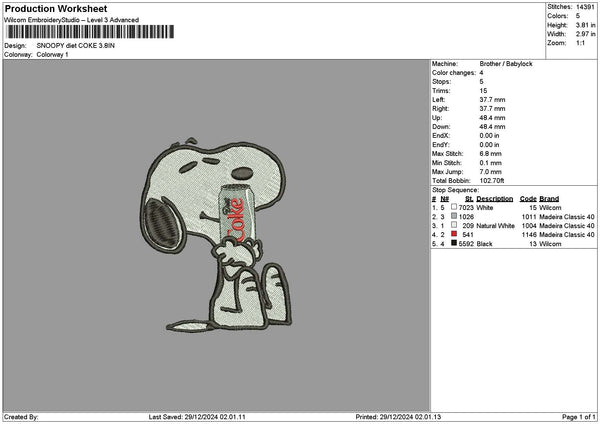The image size is (600, 424).
Task: Click the Production Worksheet title
Action: (56, 9)
